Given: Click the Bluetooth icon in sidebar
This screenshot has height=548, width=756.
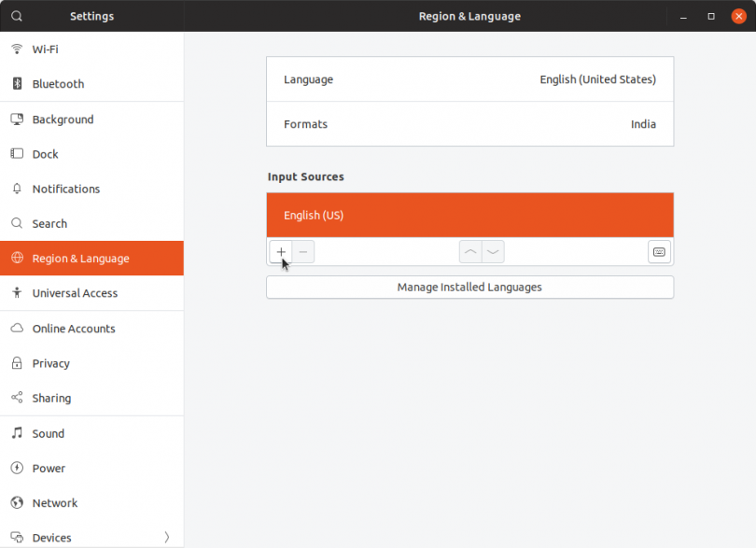Looking at the screenshot, I should 16,84.
